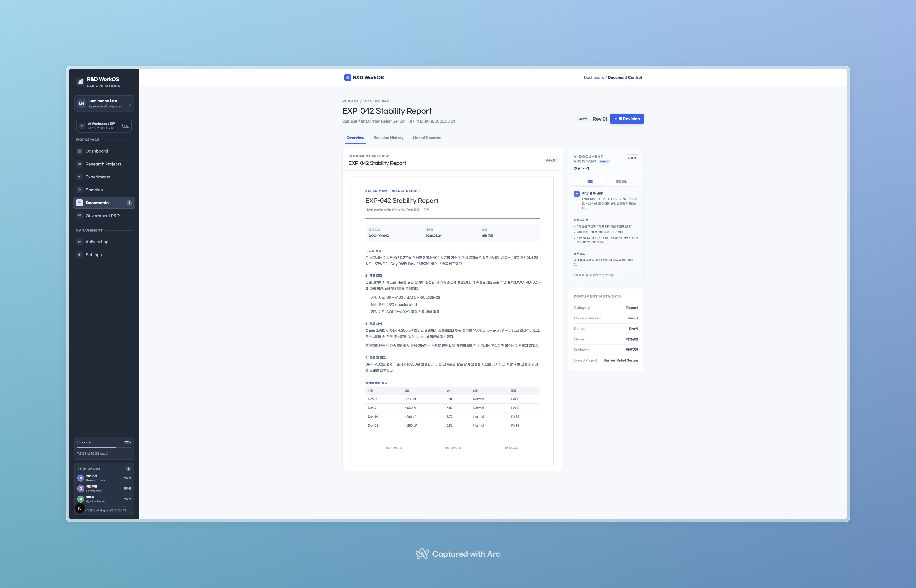Click the ⌘K shortcut badge
916x588 pixels.
click(126, 126)
